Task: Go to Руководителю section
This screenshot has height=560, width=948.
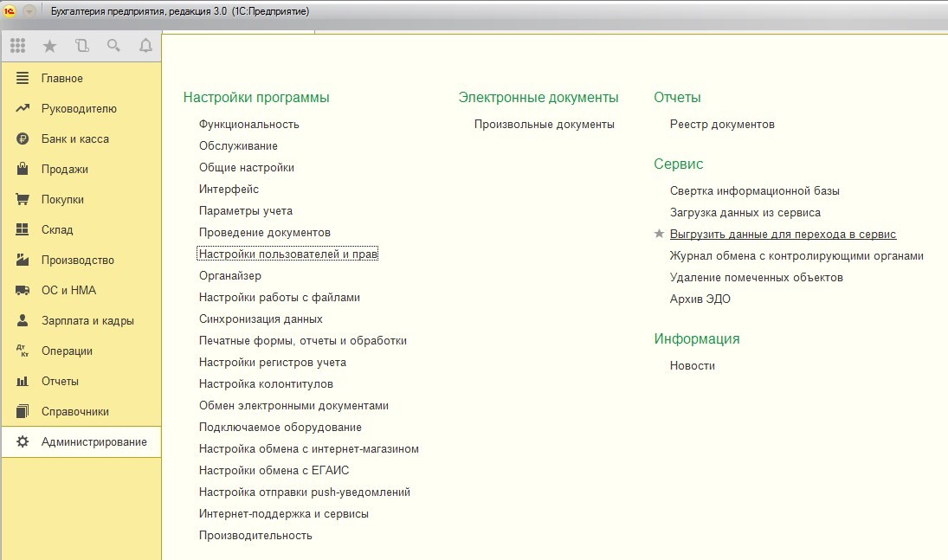Action: (x=79, y=109)
